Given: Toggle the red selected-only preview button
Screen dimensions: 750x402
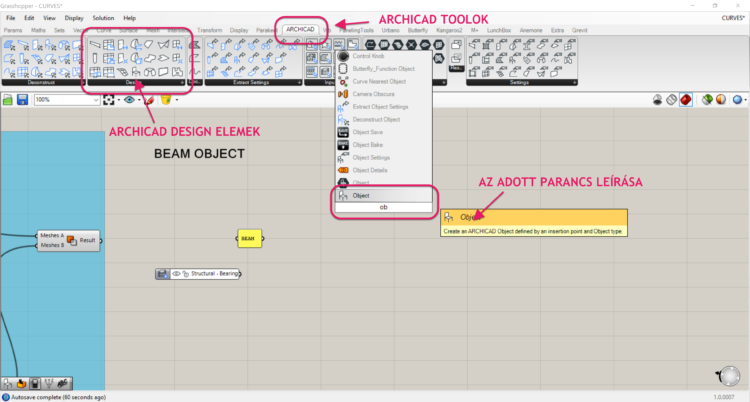Looking at the screenshot, I should [x=687, y=100].
